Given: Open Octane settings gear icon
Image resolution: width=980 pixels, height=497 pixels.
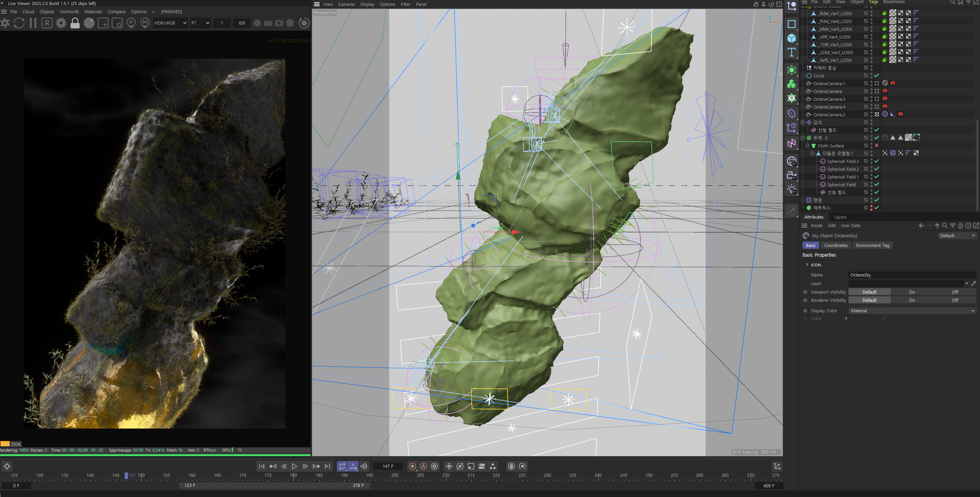Looking at the screenshot, I should coord(61,23).
